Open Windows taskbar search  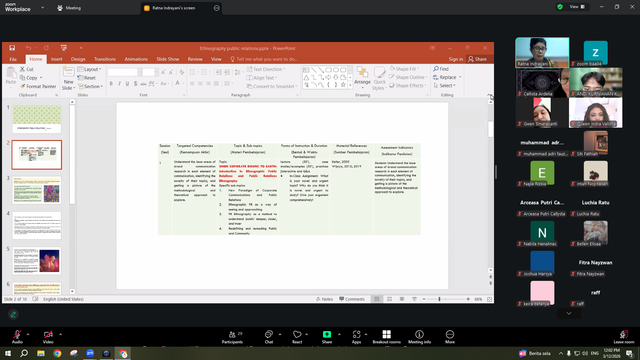(x=24, y=353)
